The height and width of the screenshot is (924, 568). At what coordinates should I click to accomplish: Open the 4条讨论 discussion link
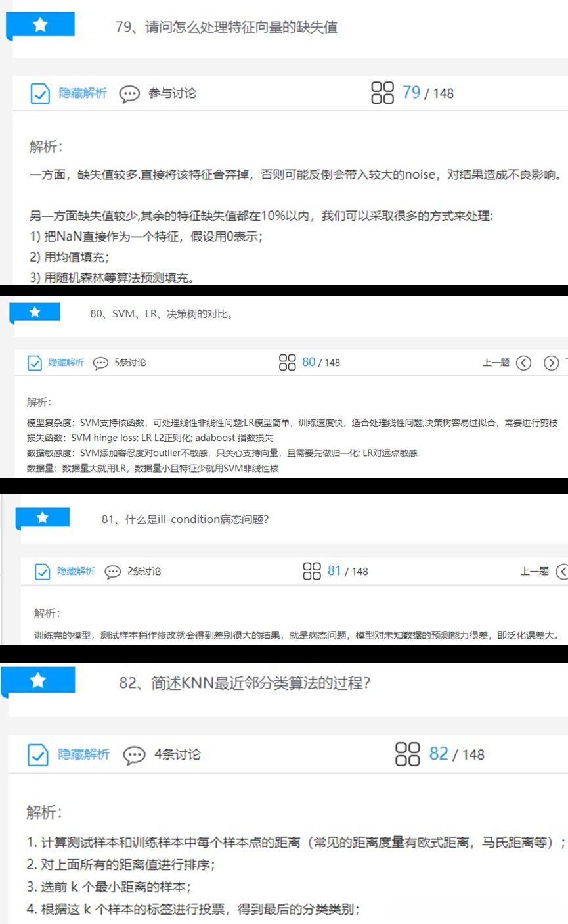178,754
